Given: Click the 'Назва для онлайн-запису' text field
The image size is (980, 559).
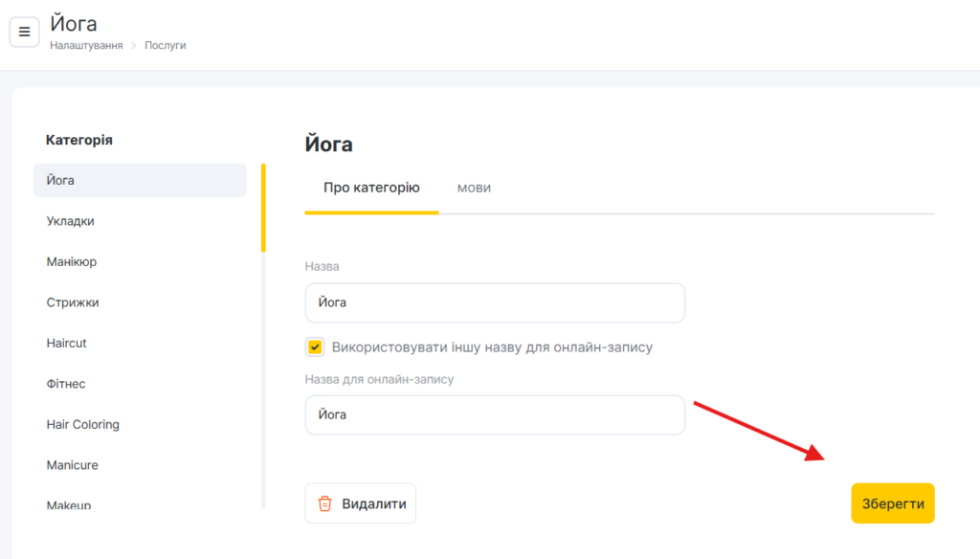Looking at the screenshot, I should pos(495,415).
